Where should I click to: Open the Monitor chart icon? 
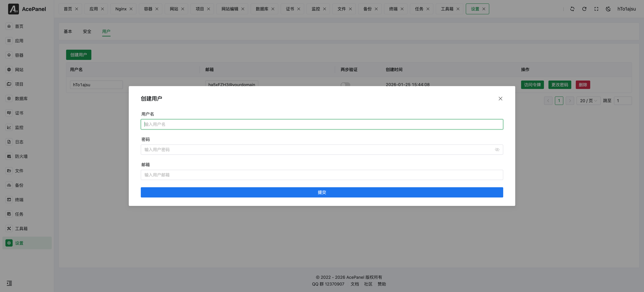[x=9, y=127]
